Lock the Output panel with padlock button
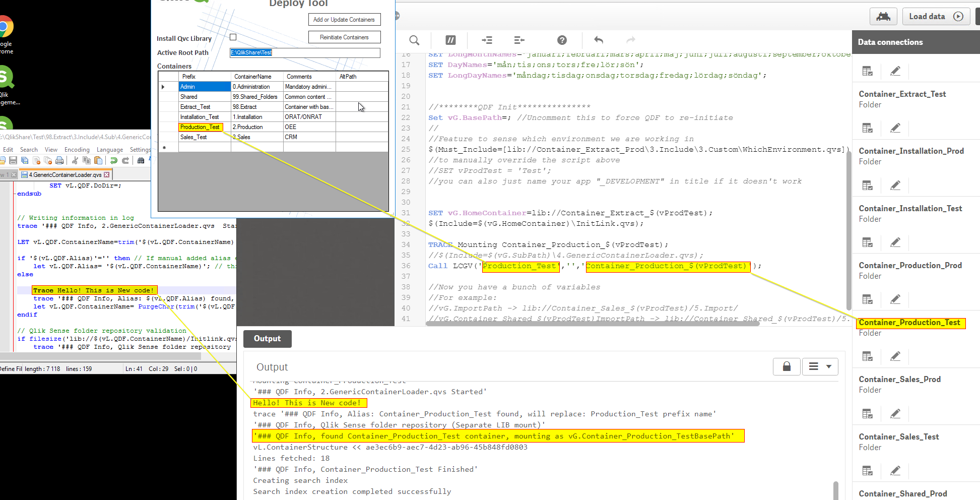The width and height of the screenshot is (980, 500). 787,366
